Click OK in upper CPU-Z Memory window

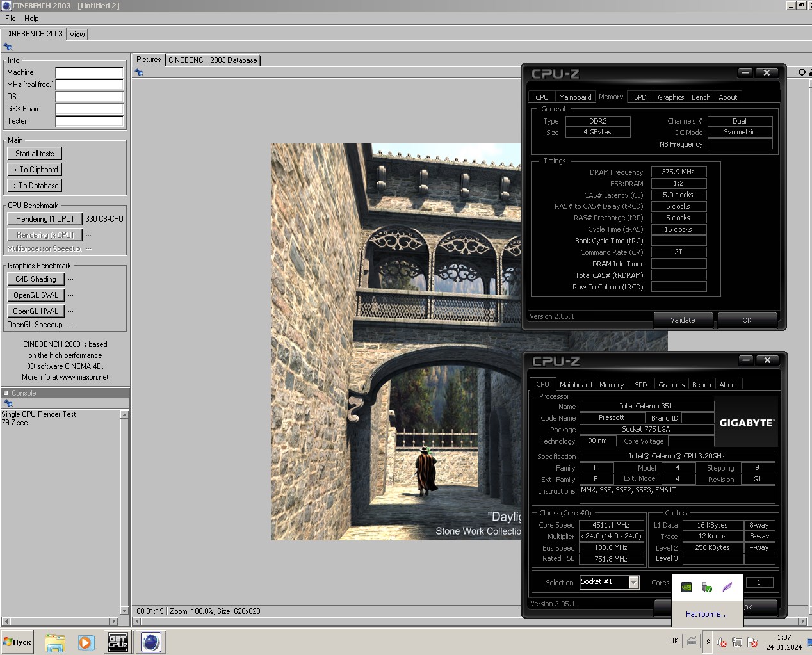pos(747,320)
